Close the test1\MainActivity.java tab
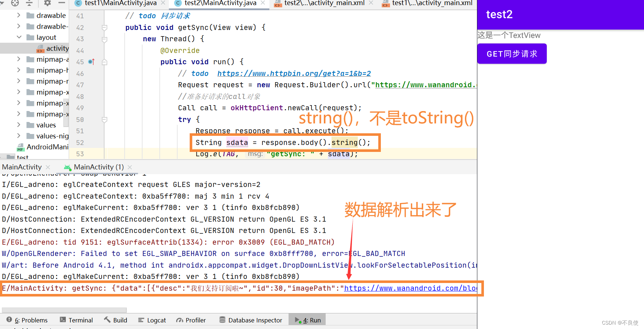The width and height of the screenshot is (644, 329). (x=163, y=3)
